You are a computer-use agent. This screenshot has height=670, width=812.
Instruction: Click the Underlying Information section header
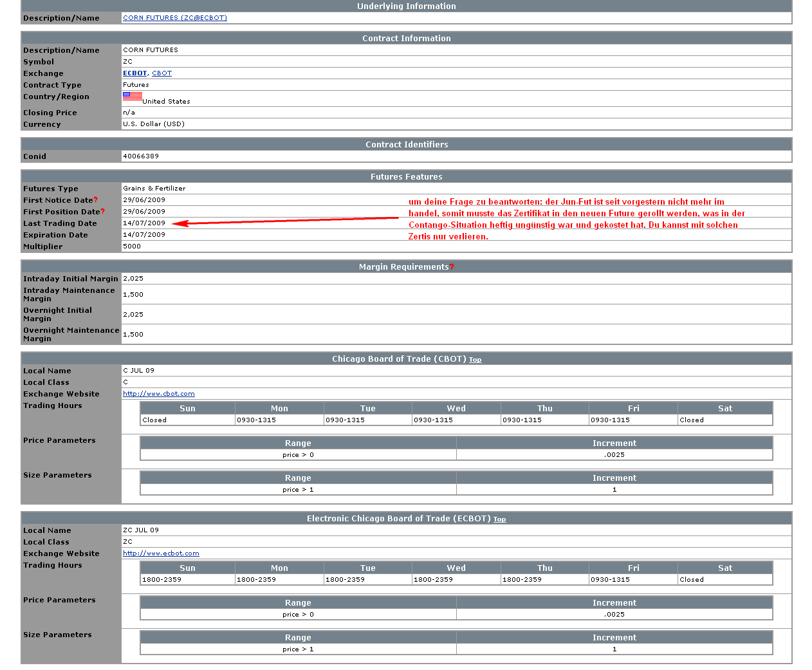pos(407,6)
